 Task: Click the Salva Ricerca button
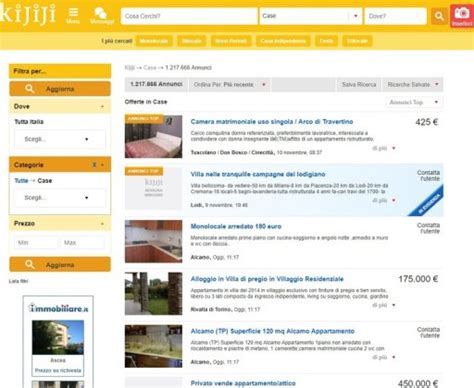click(x=359, y=85)
